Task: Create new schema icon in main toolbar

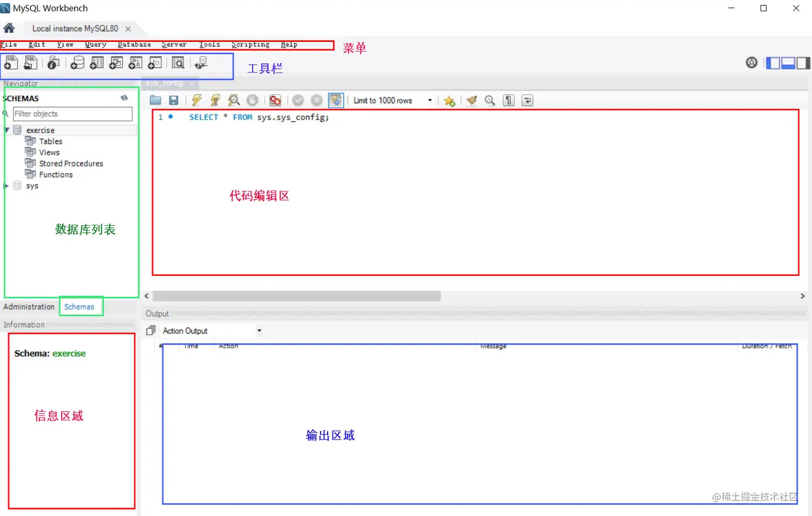Action: [77, 63]
